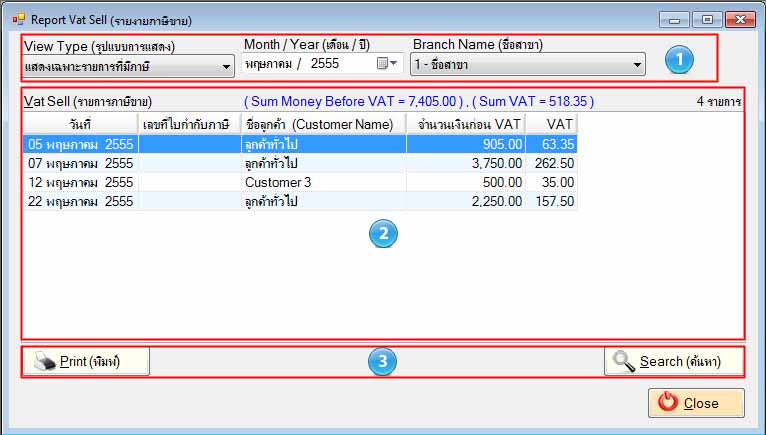Screen dimensions: 766x435
Task: Select row dated 12 พฤษภาคม 2555
Action: tap(300, 182)
